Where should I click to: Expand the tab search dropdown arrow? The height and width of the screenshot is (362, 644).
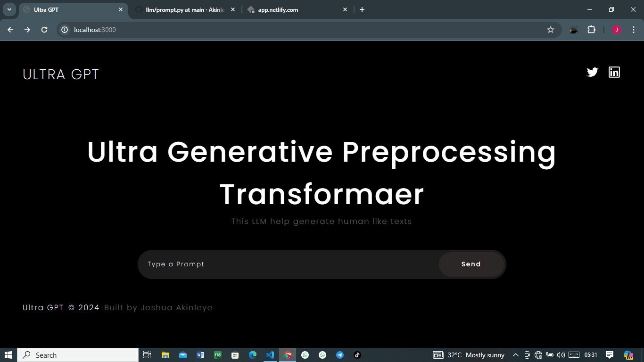pos(9,9)
